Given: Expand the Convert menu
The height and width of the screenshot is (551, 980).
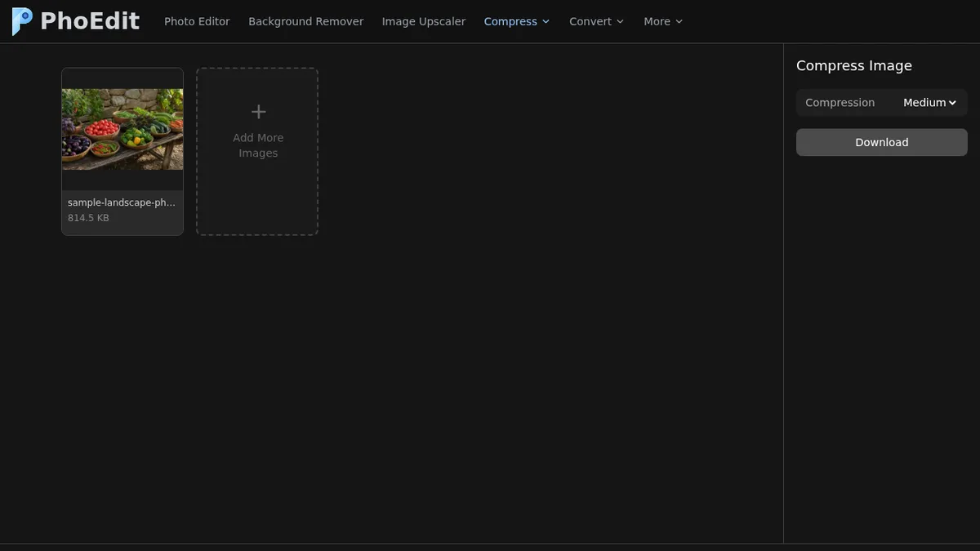Looking at the screenshot, I should [x=596, y=21].
